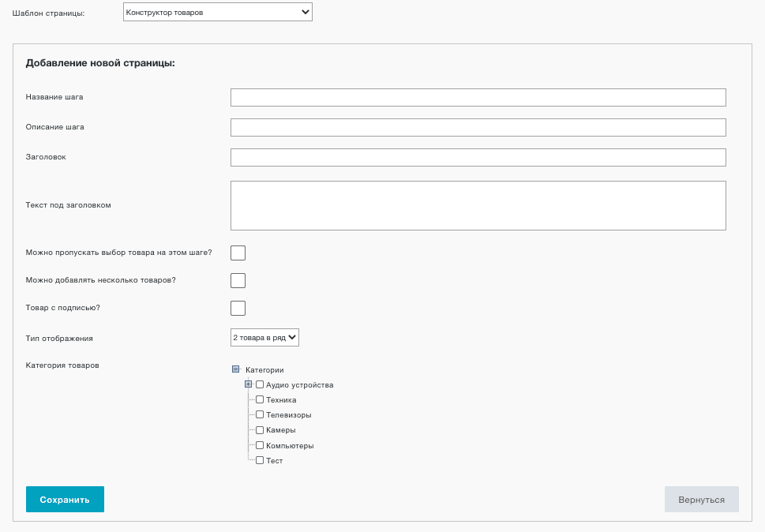Select the Категории tree label

pyautogui.click(x=264, y=370)
